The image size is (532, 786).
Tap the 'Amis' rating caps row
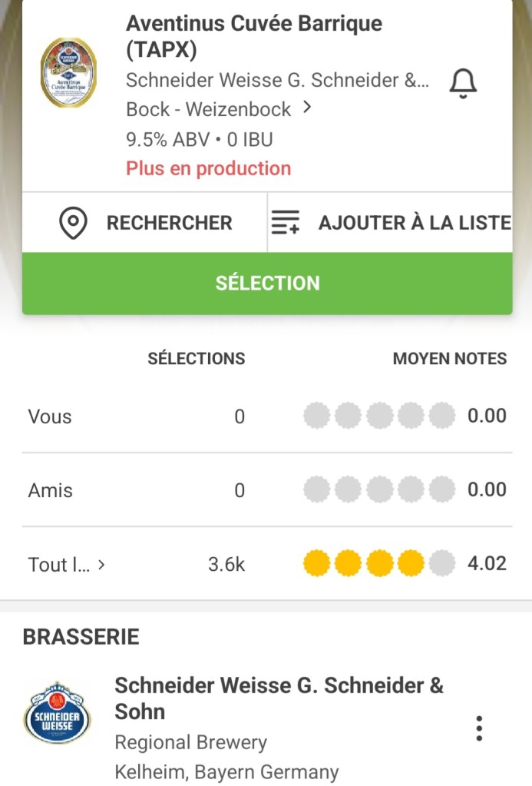pos(379,490)
